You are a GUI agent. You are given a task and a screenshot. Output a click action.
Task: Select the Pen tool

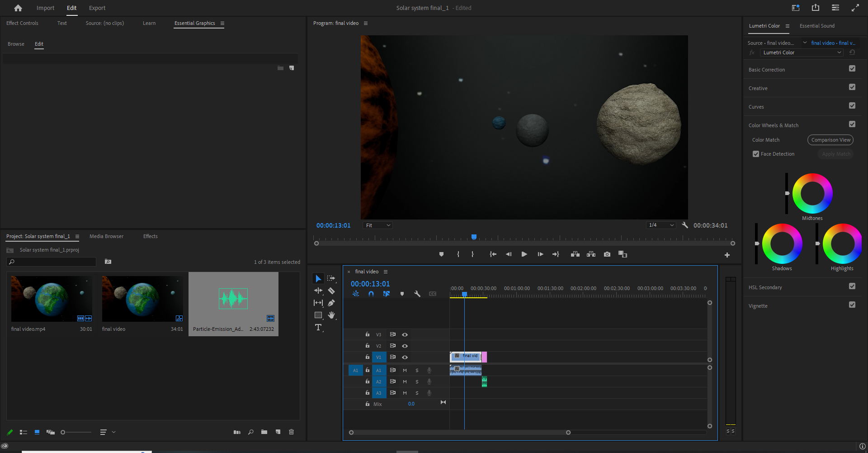(331, 303)
